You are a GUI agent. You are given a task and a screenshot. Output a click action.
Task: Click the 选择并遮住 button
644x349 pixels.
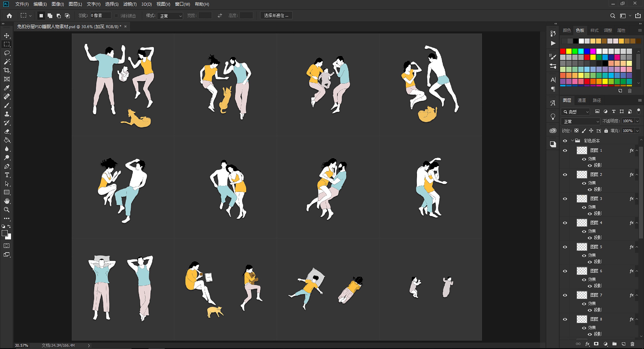(x=276, y=16)
